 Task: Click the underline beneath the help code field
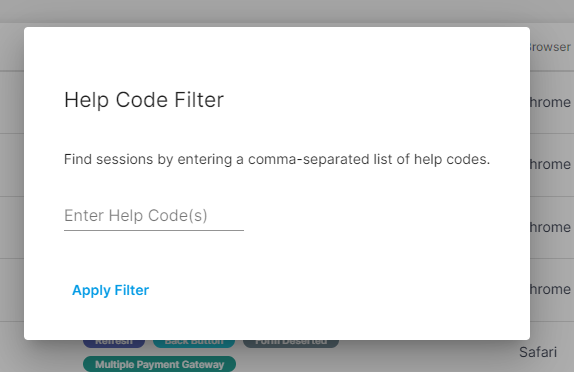click(154, 231)
